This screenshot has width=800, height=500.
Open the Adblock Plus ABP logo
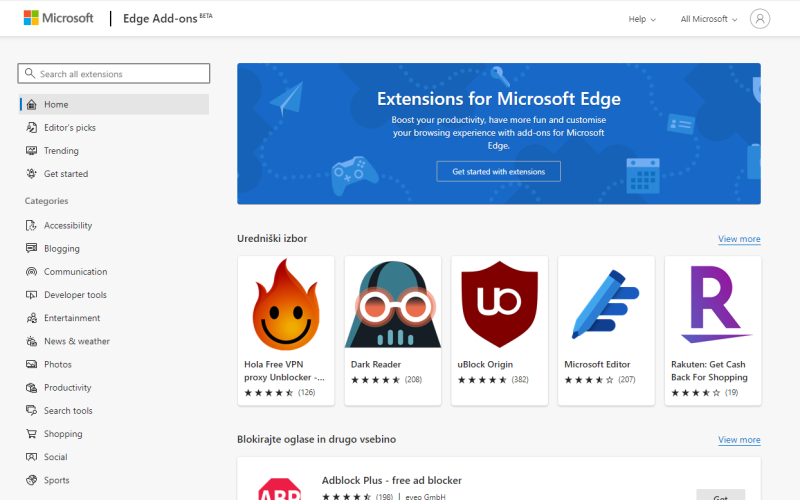click(x=280, y=489)
